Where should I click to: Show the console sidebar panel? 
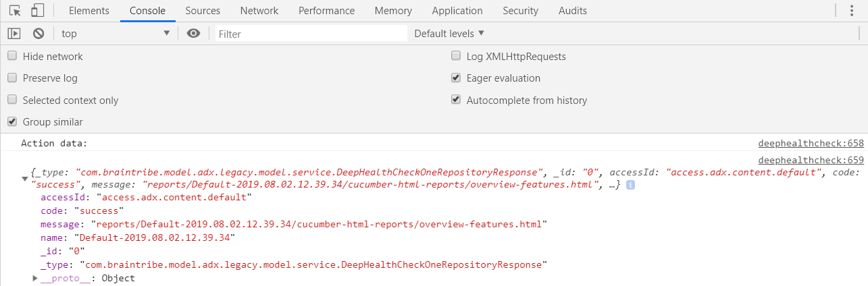14,33
